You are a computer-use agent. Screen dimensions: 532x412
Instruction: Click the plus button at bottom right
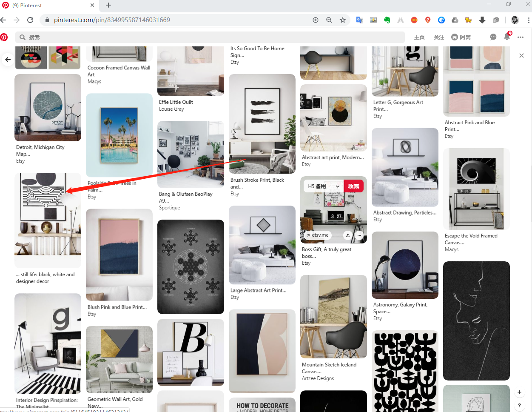click(x=519, y=392)
